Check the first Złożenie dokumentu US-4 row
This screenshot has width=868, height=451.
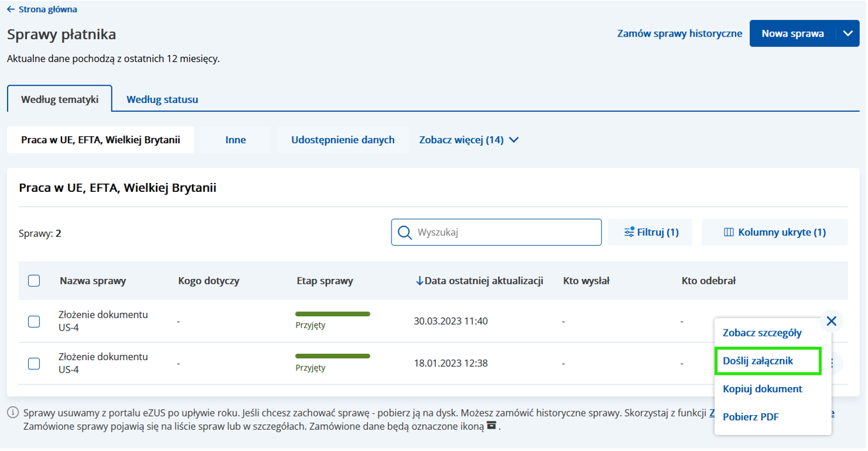(x=34, y=321)
